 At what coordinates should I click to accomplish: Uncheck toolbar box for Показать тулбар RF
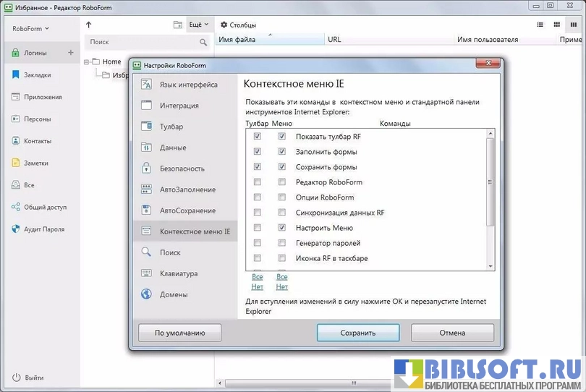pos(258,137)
